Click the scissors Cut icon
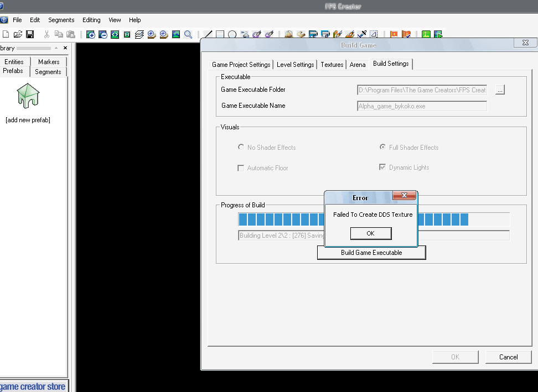The height and width of the screenshot is (392, 538). point(46,34)
